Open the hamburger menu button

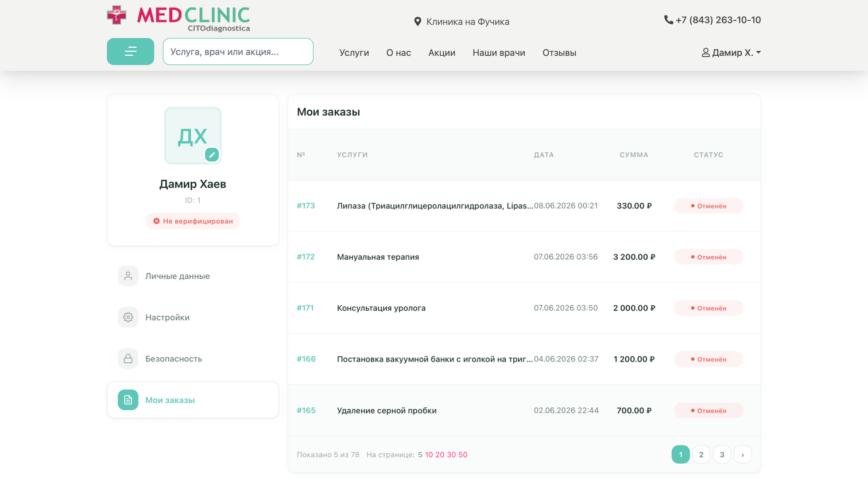point(130,52)
